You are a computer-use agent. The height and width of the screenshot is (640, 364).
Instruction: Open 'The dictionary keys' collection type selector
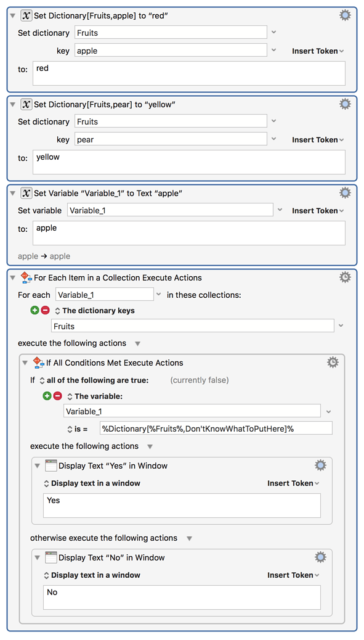[x=95, y=311]
